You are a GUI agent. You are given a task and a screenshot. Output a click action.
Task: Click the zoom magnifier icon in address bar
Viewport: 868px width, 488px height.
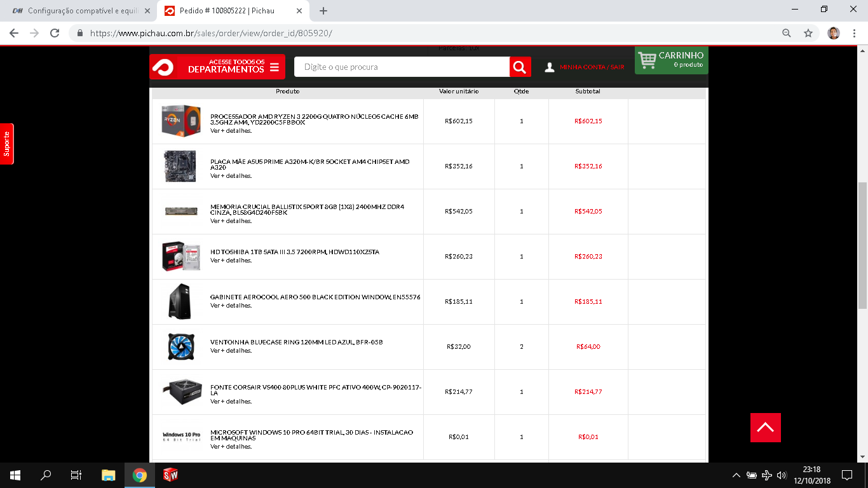[787, 33]
